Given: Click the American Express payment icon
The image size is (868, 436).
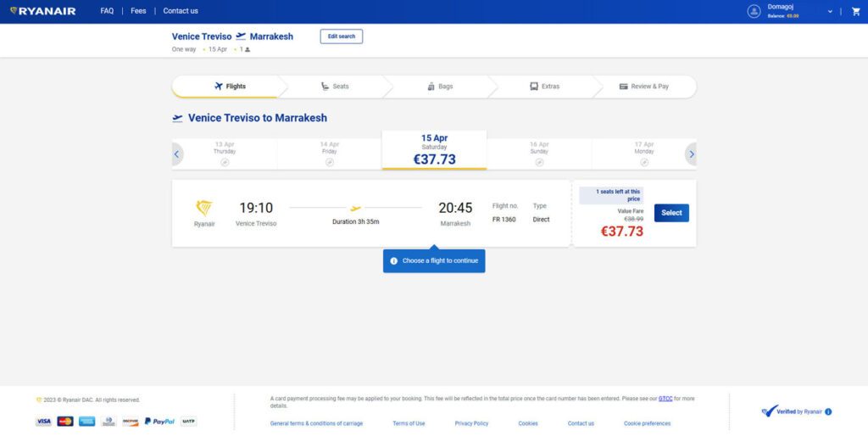Looking at the screenshot, I should tap(87, 422).
